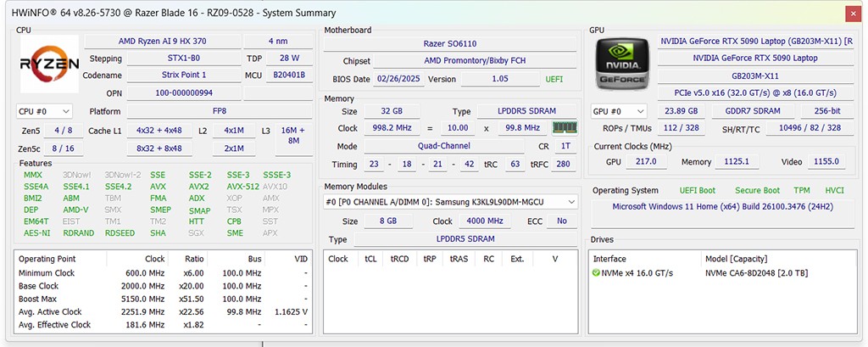Image resolution: width=868 pixels, height=347 pixels.
Task: Close the System Summary window
Action: (x=851, y=13)
